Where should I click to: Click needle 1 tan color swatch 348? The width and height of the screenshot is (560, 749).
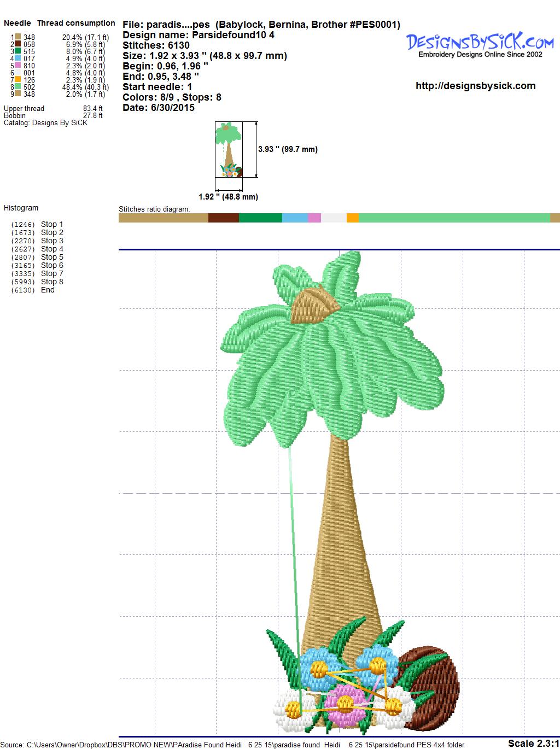click(18, 37)
